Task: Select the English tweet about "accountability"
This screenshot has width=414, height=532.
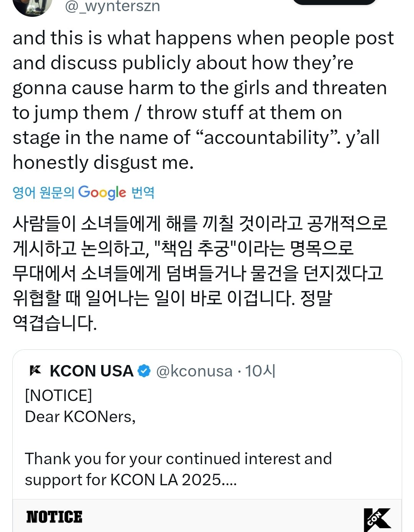Action: coord(203,100)
